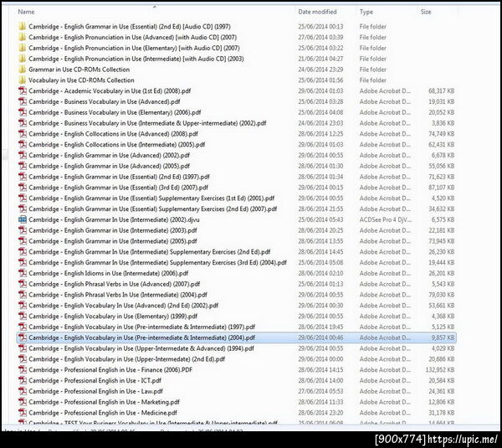Select file Essential Supplementary Exercises (1st Ed) (2001).pdf
Viewport: 502px width, 448px height.
click(x=151, y=198)
